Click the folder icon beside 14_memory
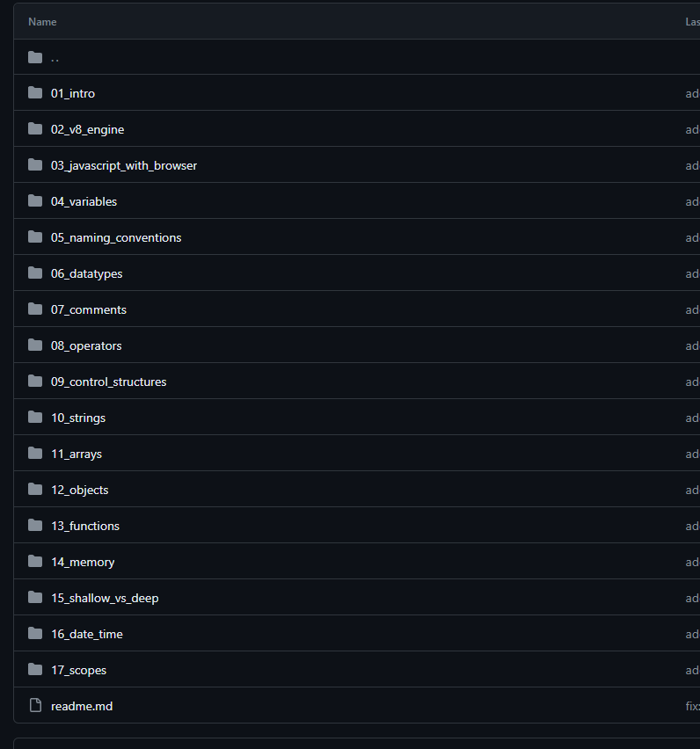This screenshot has width=700, height=749. pos(35,562)
